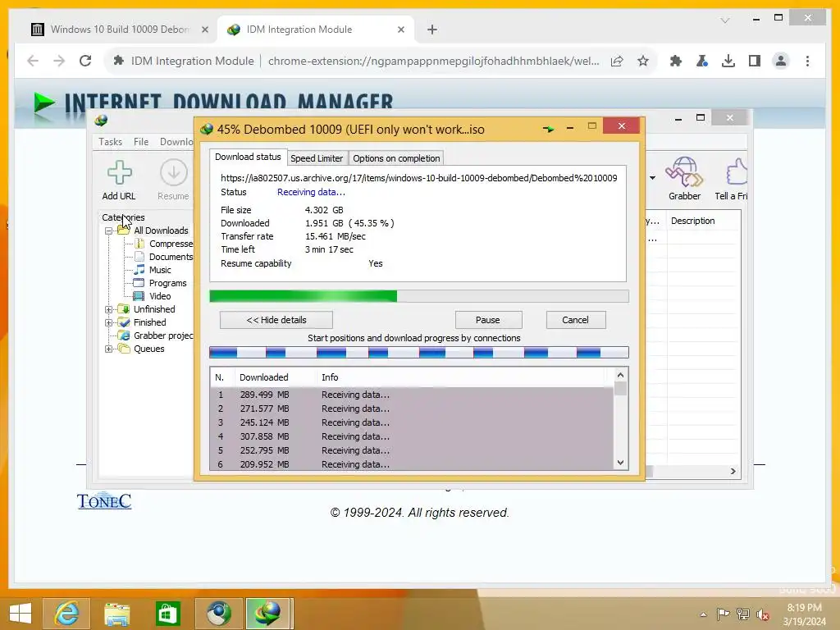Select connection row 1 with 289.499 MB
This screenshot has height=630, width=840.
pyautogui.click(x=412, y=395)
